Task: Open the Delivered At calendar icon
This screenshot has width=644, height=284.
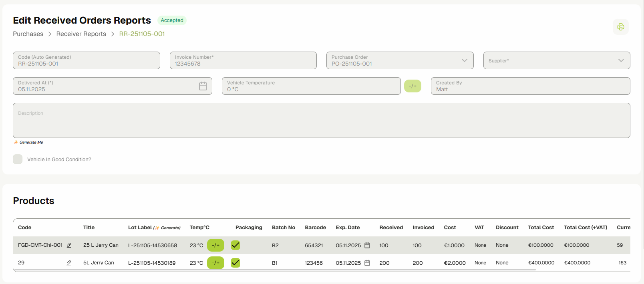Action: (203, 86)
